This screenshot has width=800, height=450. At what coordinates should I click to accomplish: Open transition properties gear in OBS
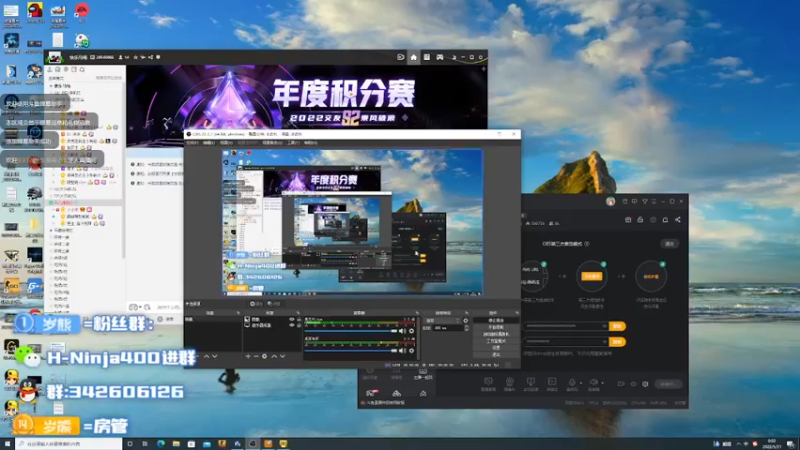pos(465,320)
